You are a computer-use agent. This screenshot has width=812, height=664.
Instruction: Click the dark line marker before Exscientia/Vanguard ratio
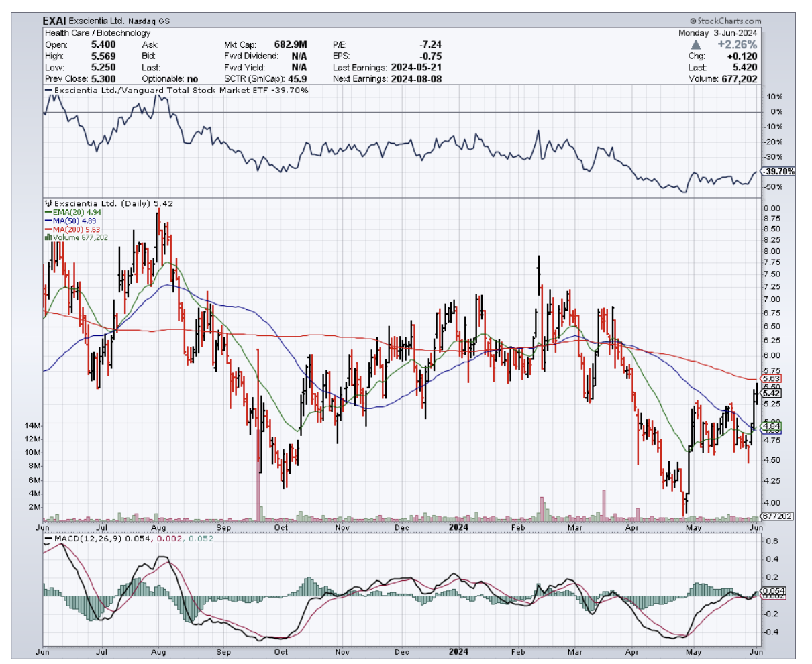pos(48,90)
